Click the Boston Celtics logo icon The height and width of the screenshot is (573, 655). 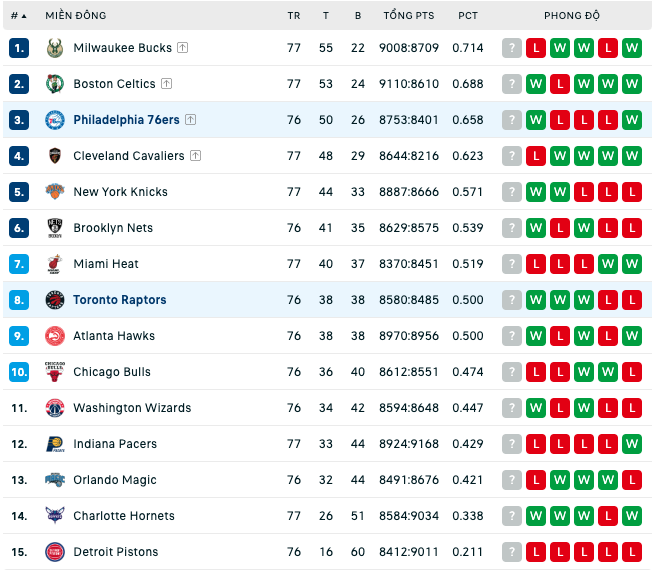point(55,84)
